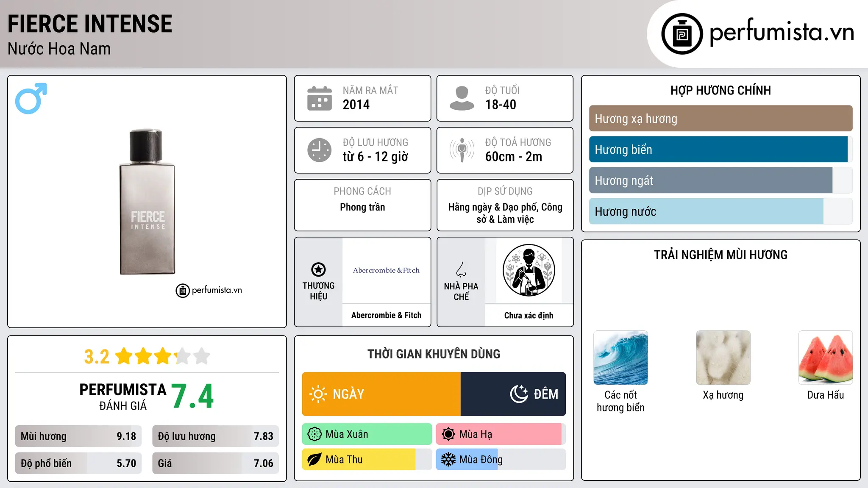
Task: Click the Các nốt hương biển caption
Action: tap(620, 401)
